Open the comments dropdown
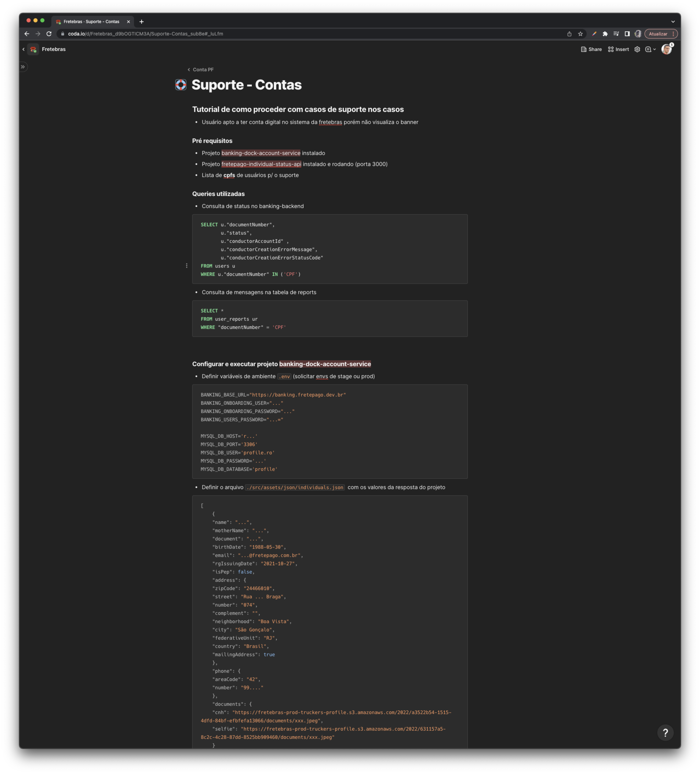 pos(650,49)
